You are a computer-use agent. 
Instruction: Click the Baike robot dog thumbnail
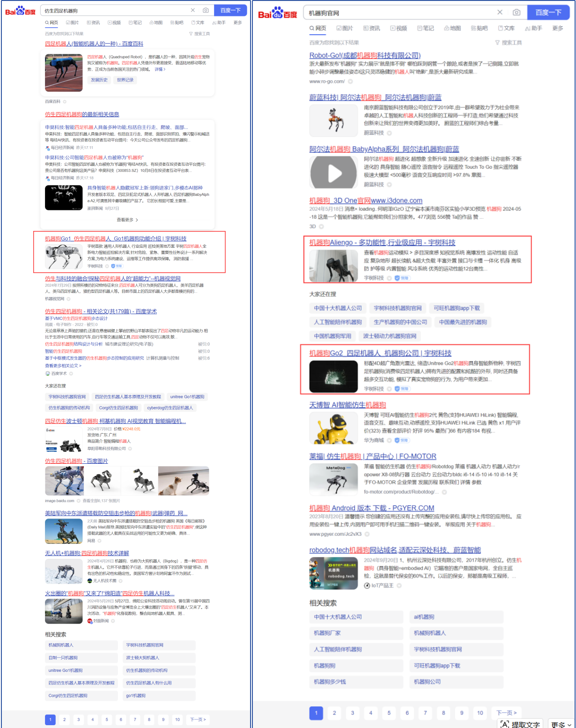[x=64, y=73]
